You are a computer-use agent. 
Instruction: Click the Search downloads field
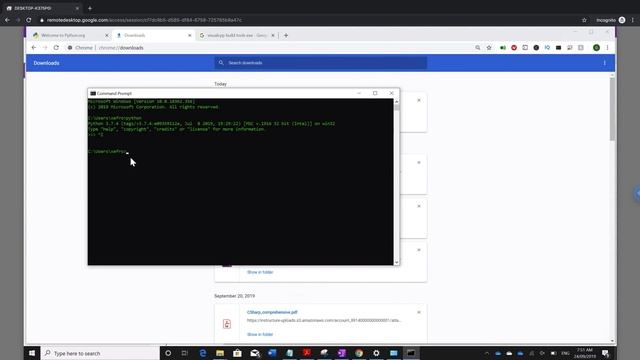pyautogui.click(x=321, y=63)
